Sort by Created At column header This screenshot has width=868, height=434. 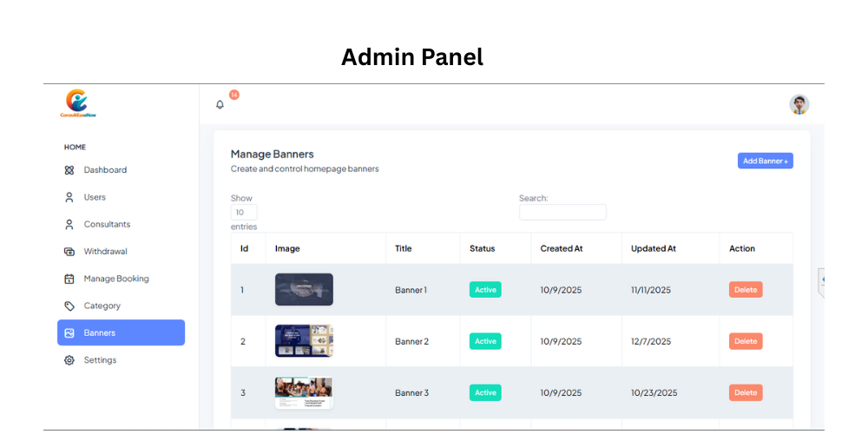[x=576, y=248]
